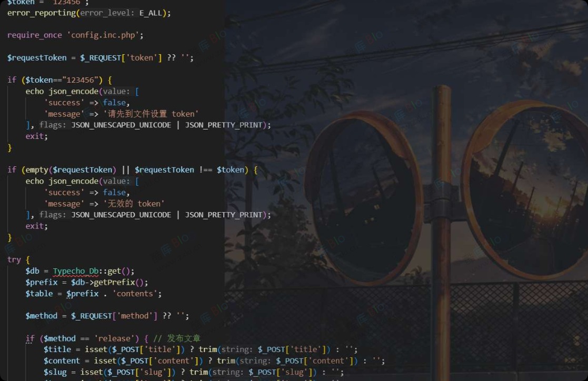Click the underlined Typecho_Db class name
Viewport: 588px width, 381px height.
76,271
